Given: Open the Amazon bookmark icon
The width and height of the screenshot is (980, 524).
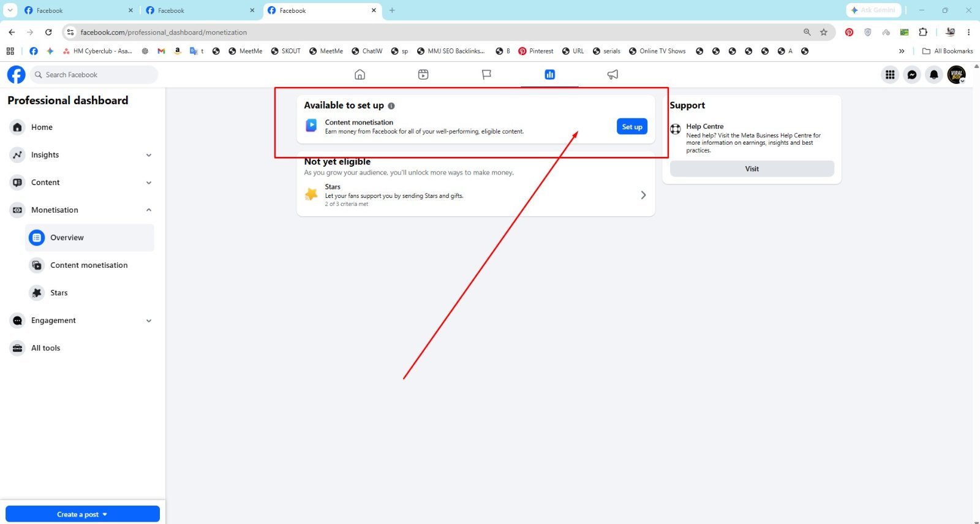Looking at the screenshot, I should 177,51.
